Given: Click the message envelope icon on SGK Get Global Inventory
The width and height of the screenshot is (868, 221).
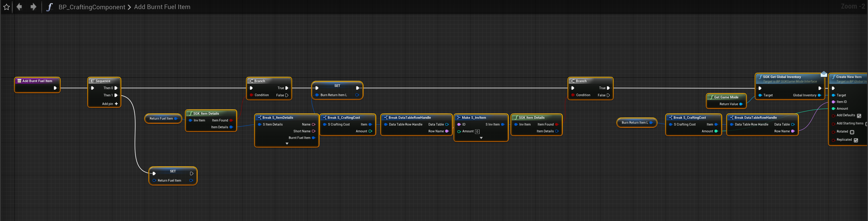Looking at the screenshot, I should click(x=823, y=74).
